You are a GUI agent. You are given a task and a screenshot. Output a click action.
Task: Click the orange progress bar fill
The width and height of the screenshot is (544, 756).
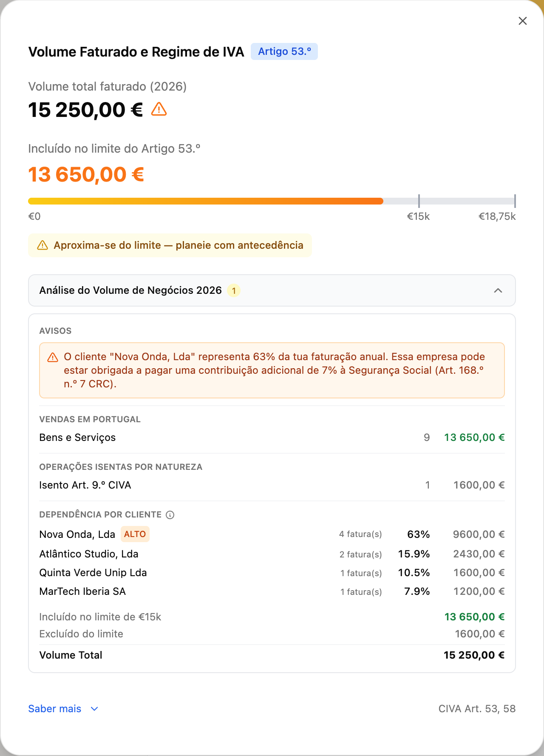click(x=206, y=201)
